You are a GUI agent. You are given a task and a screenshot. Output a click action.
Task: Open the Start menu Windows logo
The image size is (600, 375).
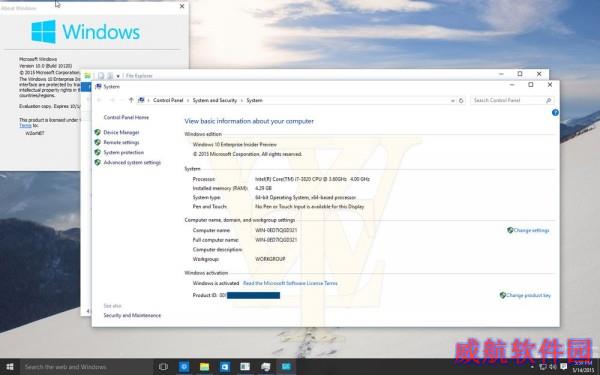10,367
